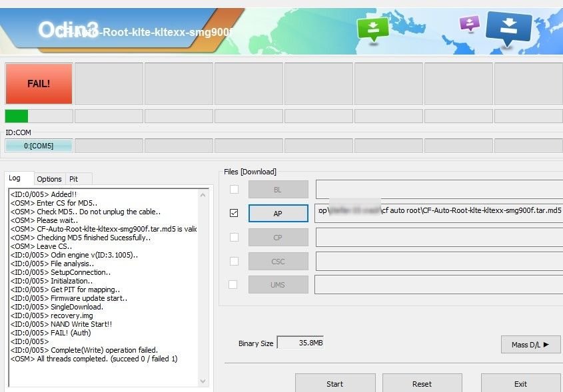Click the UMS file path field
Screen dimensions: 563x392
coord(439,285)
